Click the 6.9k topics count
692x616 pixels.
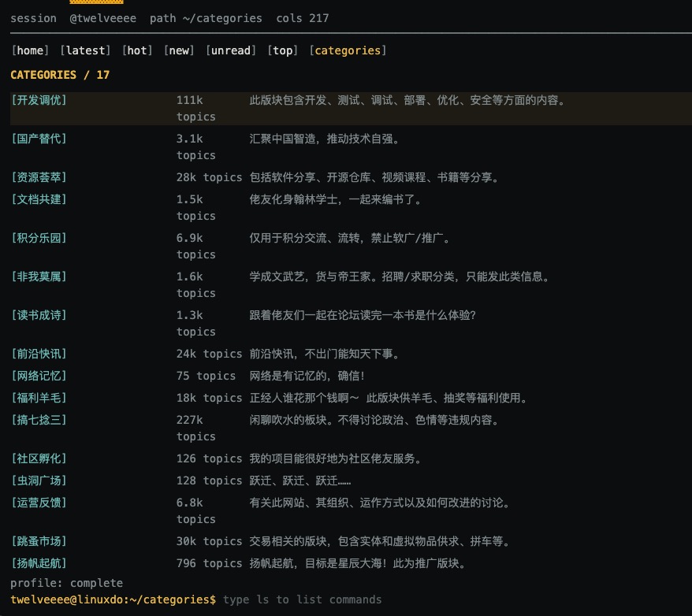pos(196,247)
